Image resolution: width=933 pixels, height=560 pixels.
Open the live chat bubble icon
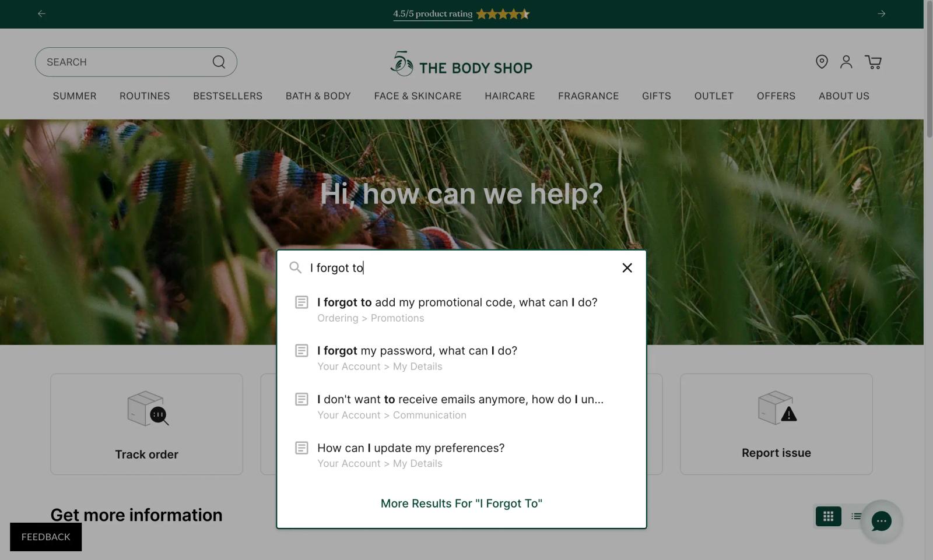point(881,521)
